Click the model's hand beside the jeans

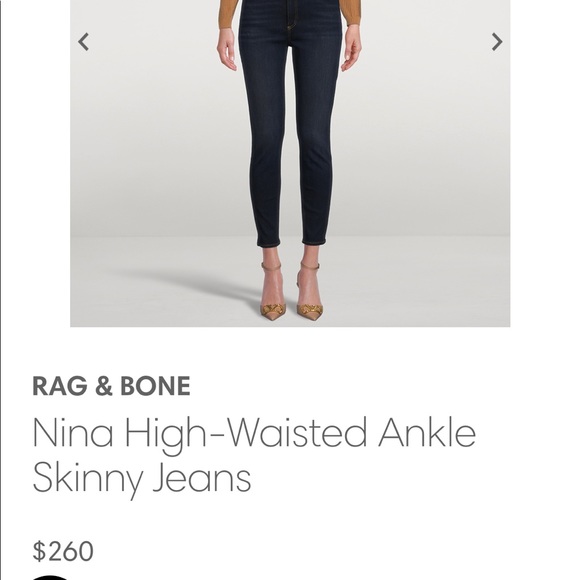227,49
